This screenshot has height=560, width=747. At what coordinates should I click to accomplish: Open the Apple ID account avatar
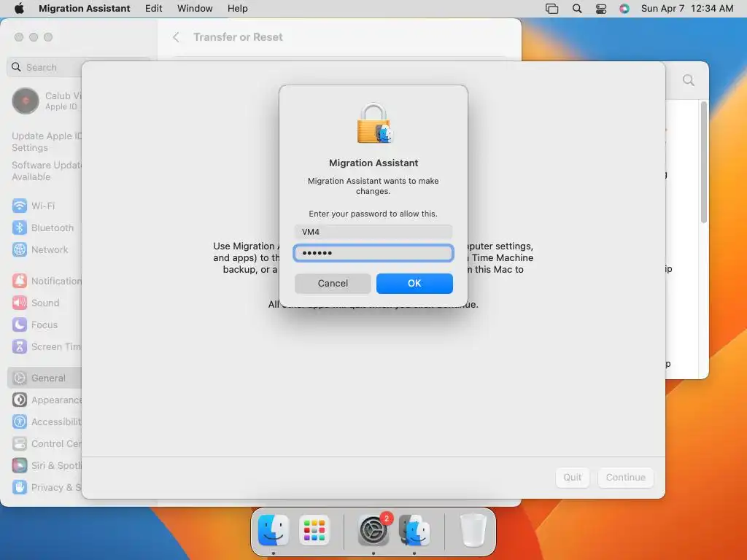pyautogui.click(x=26, y=101)
